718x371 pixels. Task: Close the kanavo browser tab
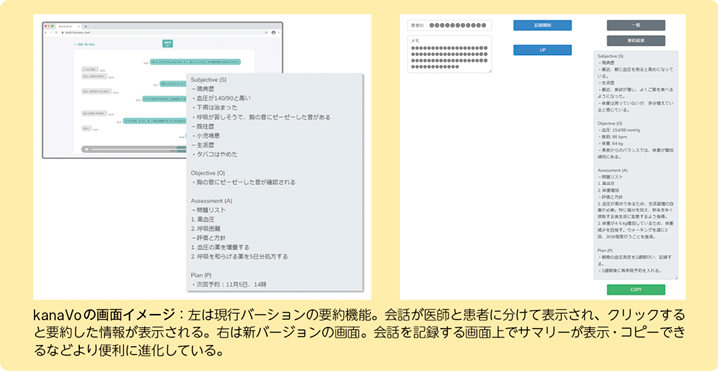click(79, 27)
